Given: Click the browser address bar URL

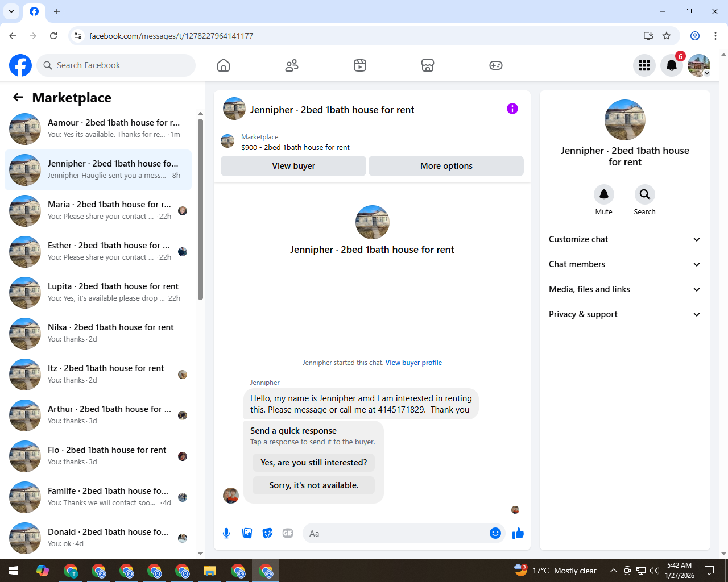Looking at the screenshot, I should click(x=171, y=36).
